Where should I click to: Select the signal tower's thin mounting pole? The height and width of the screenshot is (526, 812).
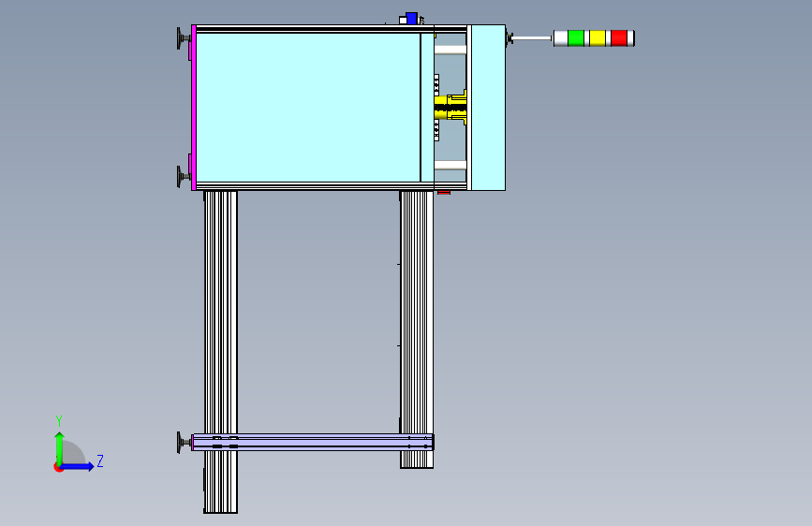[532, 38]
